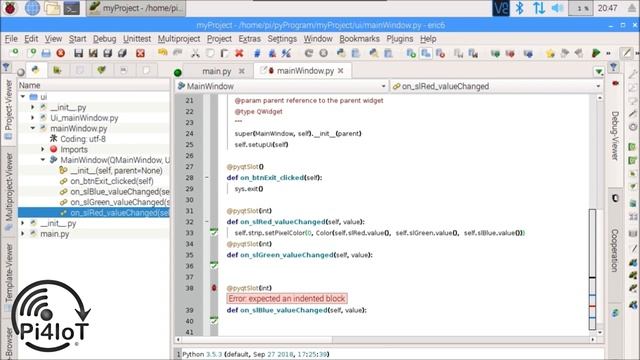Click the yellow star bookmark icon
640x360 pixels.
coord(550,53)
